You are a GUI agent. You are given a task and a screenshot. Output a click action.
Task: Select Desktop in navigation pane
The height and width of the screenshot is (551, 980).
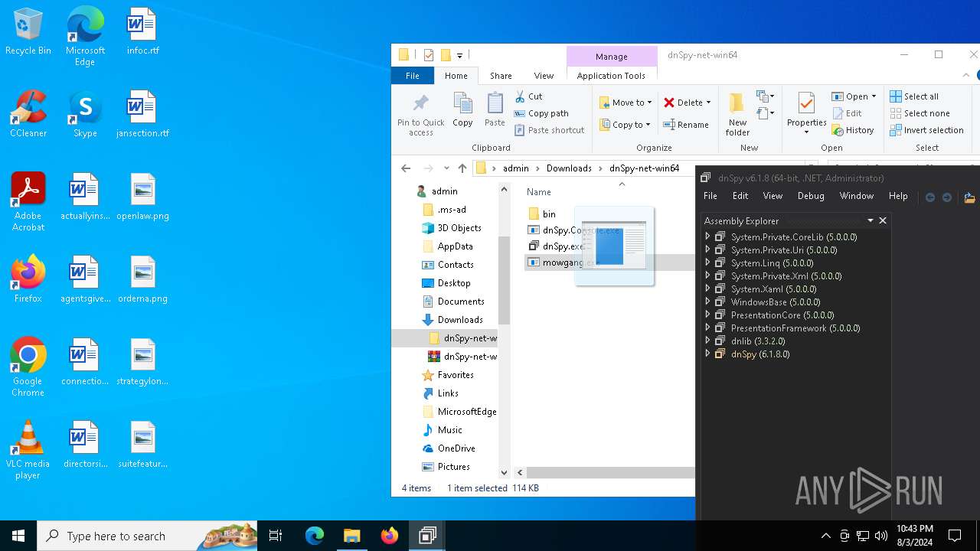[x=454, y=283]
